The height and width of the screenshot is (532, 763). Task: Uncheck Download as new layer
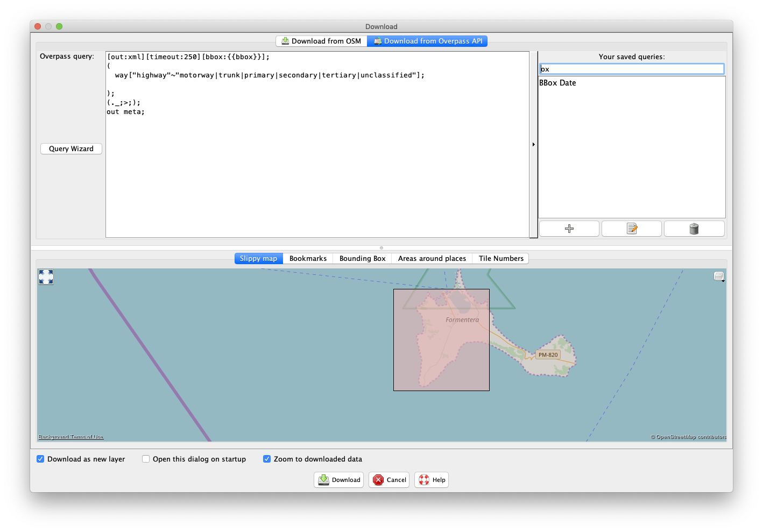point(40,459)
